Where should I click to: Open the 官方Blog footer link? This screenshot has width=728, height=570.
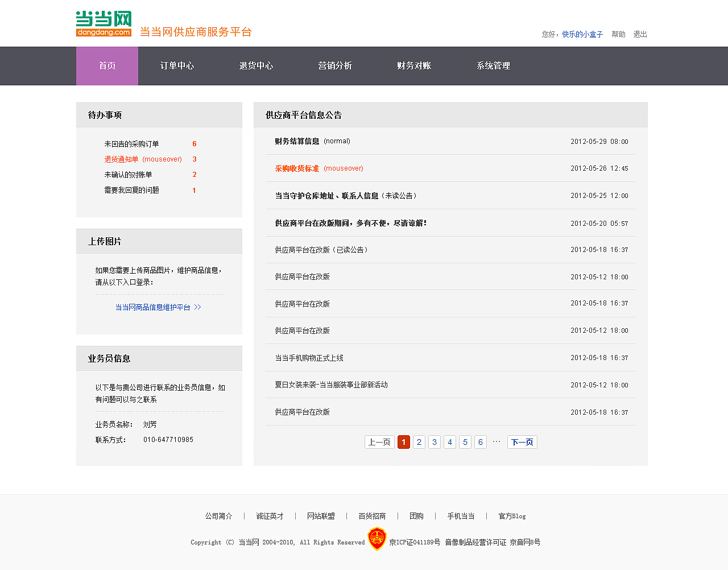511,516
